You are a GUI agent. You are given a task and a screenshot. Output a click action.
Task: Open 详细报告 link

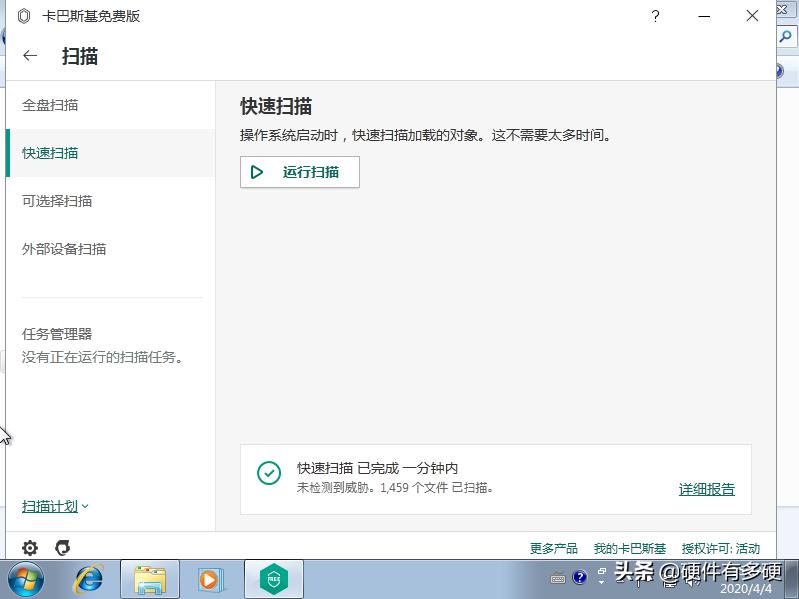click(707, 489)
